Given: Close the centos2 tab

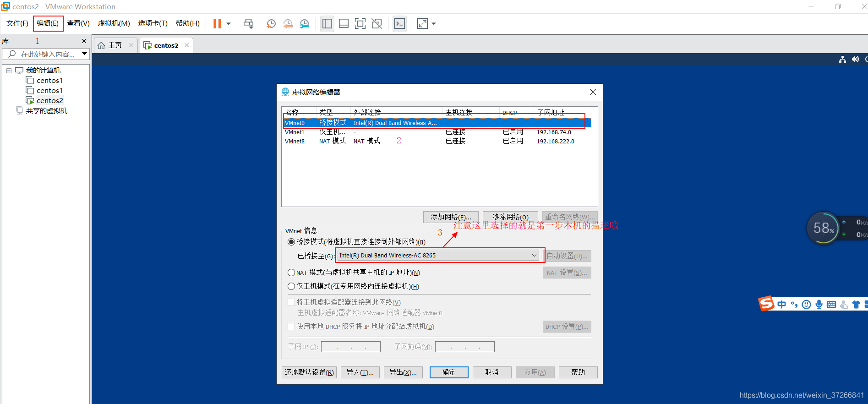Looking at the screenshot, I should [186, 45].
